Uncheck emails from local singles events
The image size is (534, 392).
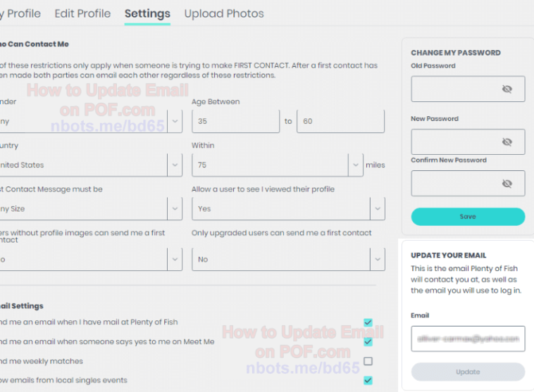(368, 381)
